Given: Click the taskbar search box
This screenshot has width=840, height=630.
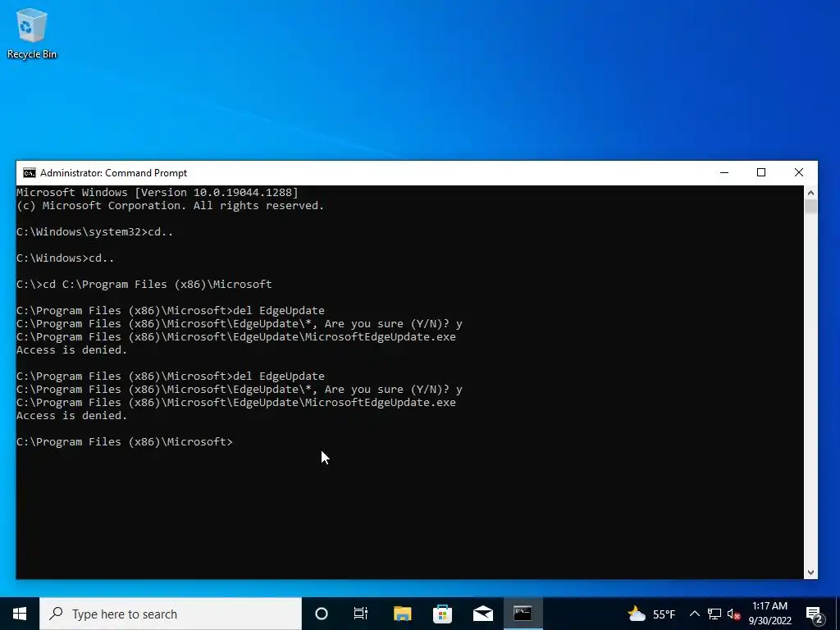Looking at the screenshot, I should click(171, 614).
